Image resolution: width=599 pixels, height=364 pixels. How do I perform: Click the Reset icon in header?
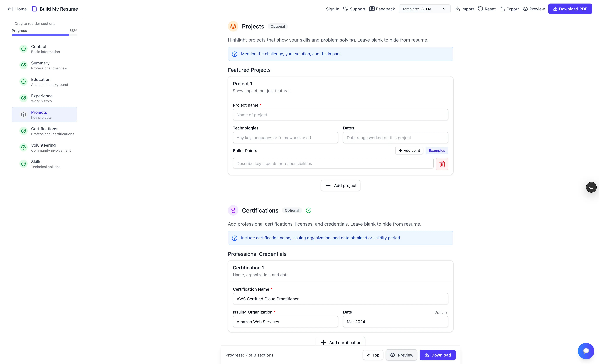click(480, 9)
